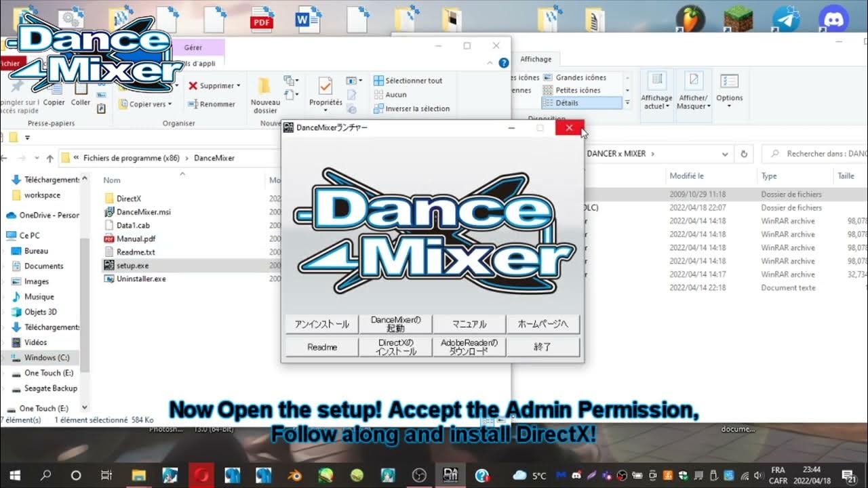Viewport: 868px width, 488px height.
Task: Expand the Supprimer dropdown arrow
Action: coord(239,86)
